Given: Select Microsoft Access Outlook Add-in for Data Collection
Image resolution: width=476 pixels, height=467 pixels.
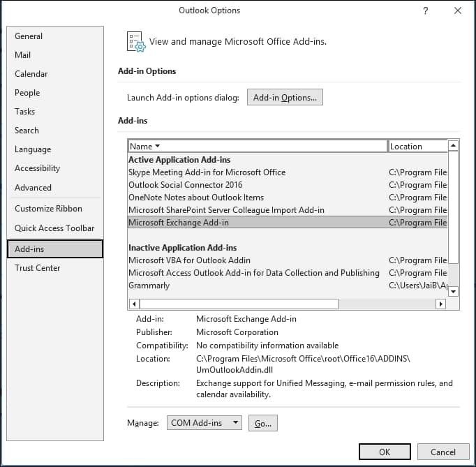Looking at the screenshot, I should [x=288, y=273].
